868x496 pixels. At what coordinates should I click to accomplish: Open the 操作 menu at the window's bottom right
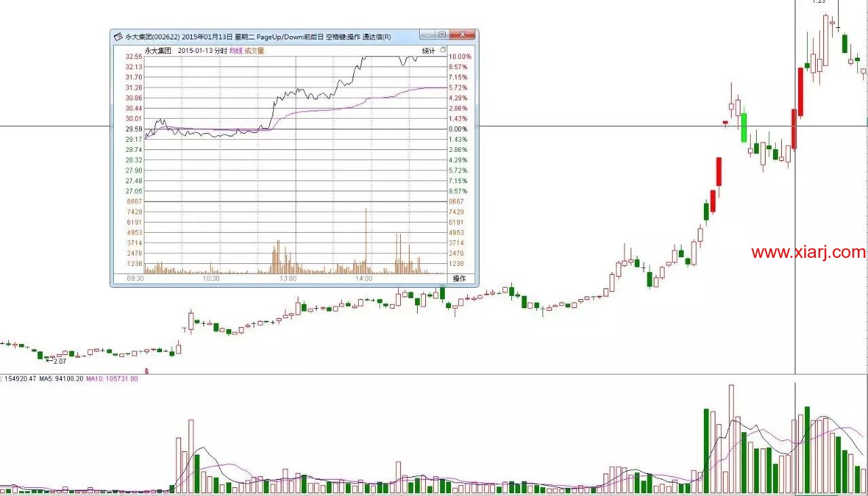pyautogui.click(x=459, y=278)
